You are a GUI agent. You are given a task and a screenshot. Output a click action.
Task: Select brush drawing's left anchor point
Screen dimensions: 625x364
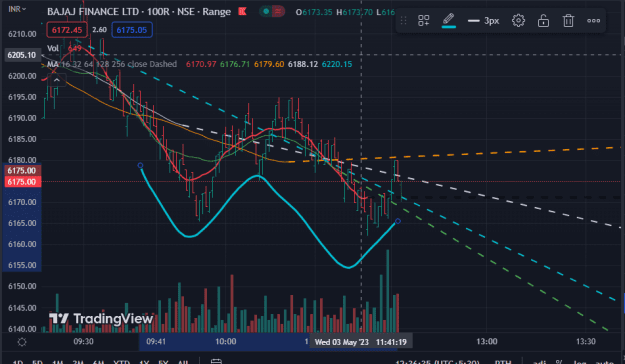[140, 165]
